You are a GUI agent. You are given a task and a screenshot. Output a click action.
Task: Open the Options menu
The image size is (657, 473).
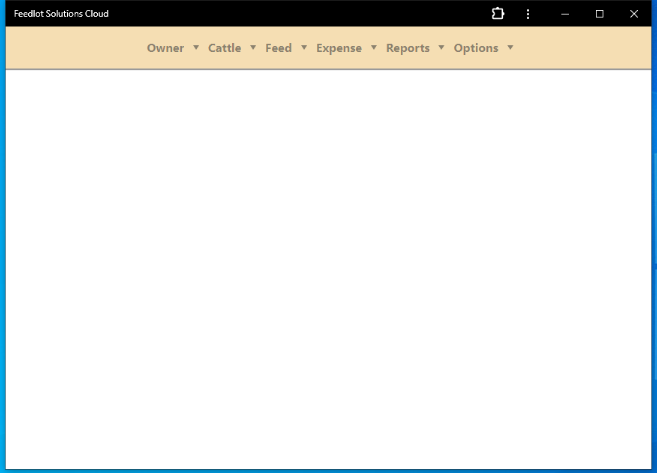tap(476, 48)
